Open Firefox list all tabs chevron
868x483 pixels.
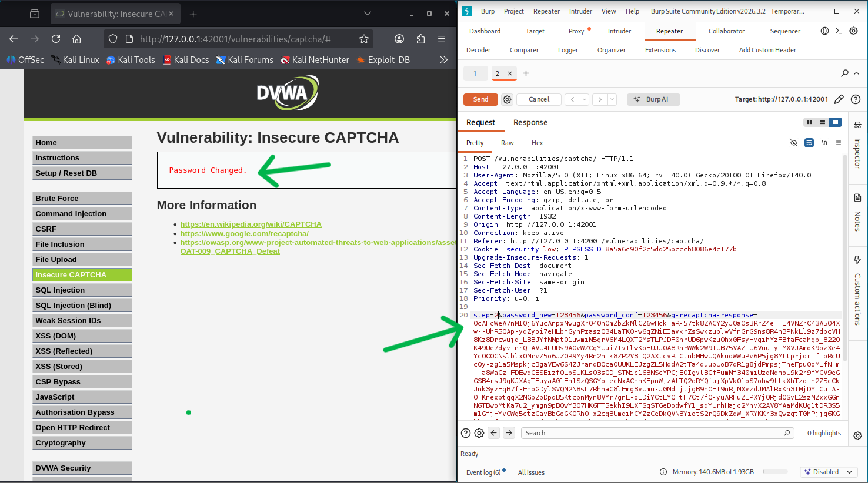tap(367, 14)
